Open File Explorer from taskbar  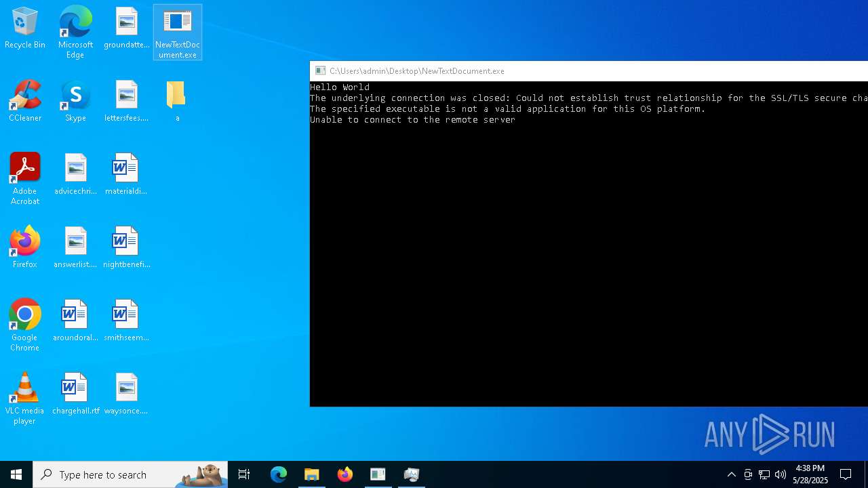tap(312, 474)
